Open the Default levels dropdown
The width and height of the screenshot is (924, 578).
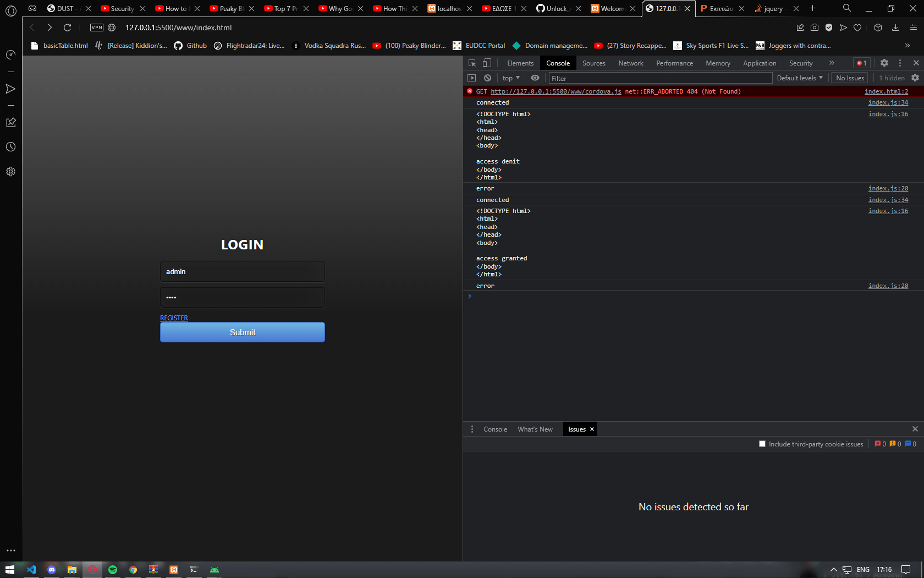point(800,78)
